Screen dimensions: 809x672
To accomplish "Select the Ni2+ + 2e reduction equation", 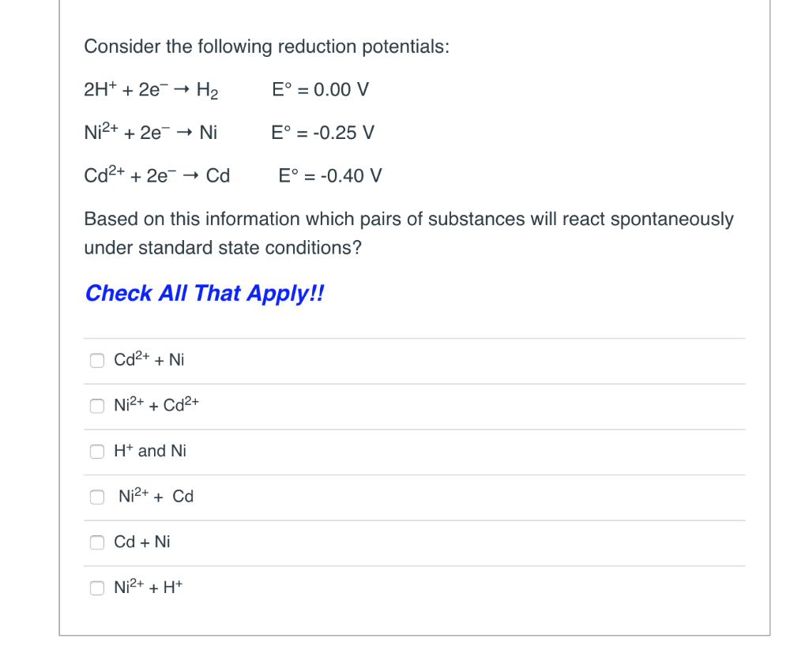I will [150, 133].
